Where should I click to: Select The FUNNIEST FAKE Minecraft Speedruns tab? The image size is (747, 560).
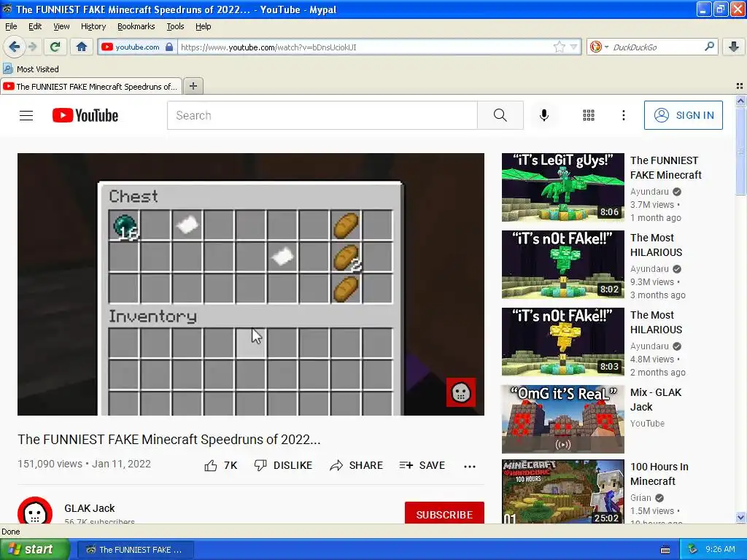(90, 86)
